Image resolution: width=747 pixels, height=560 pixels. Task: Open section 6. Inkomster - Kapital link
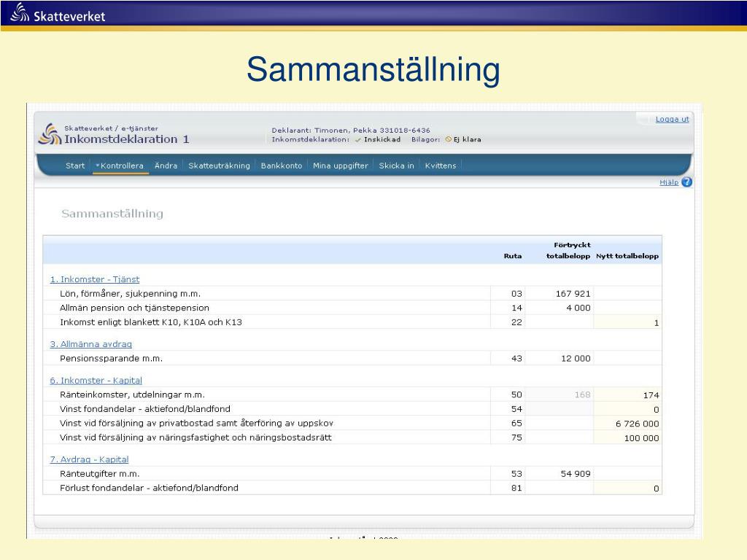tap(96, 381)
